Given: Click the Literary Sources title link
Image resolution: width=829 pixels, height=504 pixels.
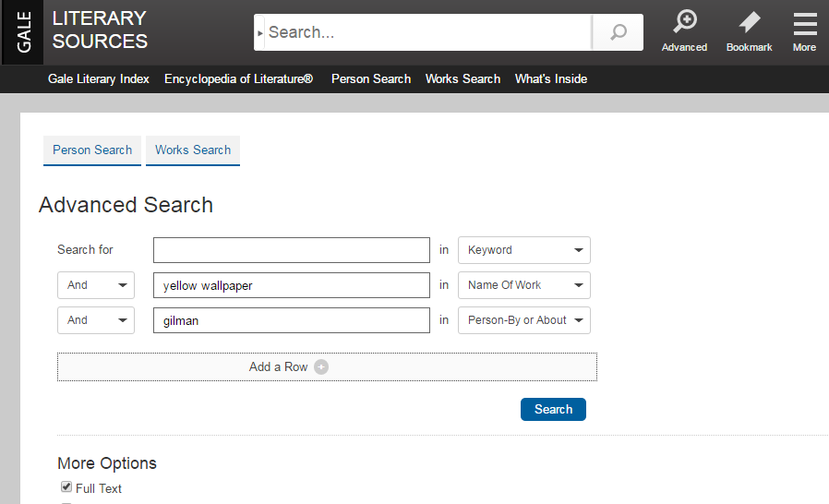Looking at the screenshot, I should point(100,30).
